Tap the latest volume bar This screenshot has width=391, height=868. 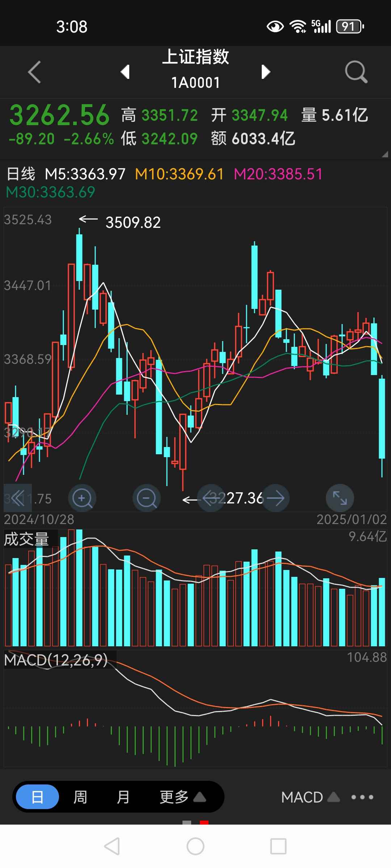(x=382, y=612)
